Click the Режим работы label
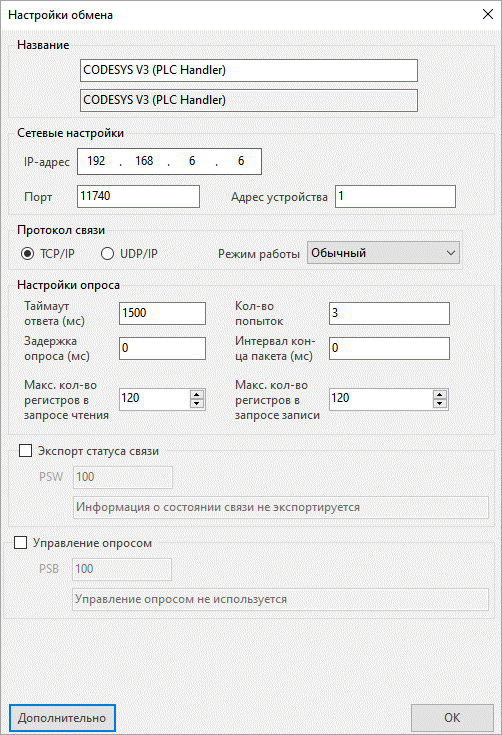This screenshot has height=735, width=502. (x=259, y=254)
